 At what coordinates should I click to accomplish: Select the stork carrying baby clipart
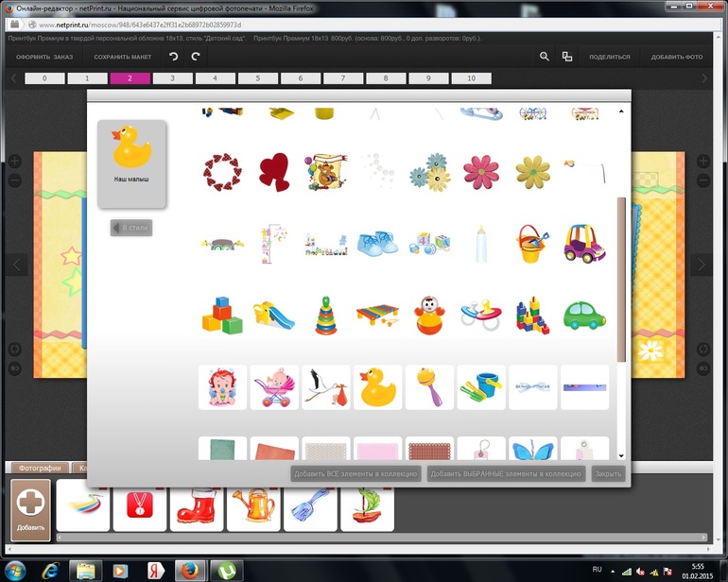pos(326,387)
